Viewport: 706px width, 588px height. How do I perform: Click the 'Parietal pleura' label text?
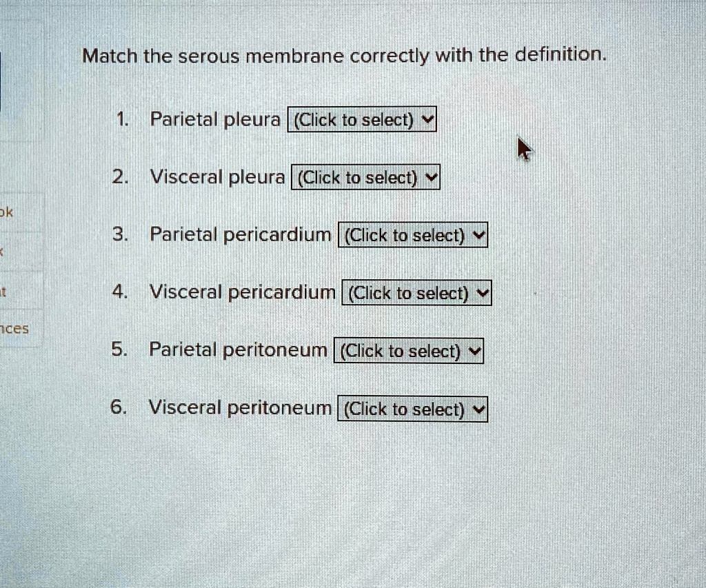coord(215,120)
